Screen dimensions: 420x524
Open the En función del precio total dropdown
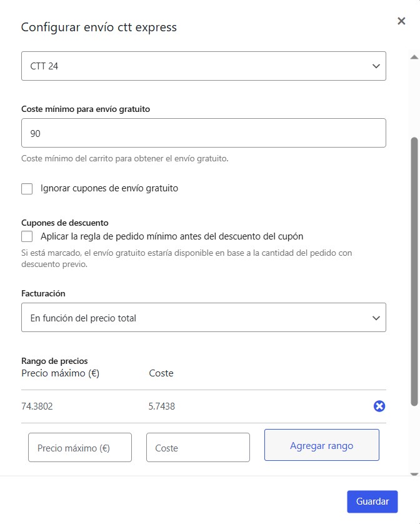pyautogui.click(x=204, y=318)
